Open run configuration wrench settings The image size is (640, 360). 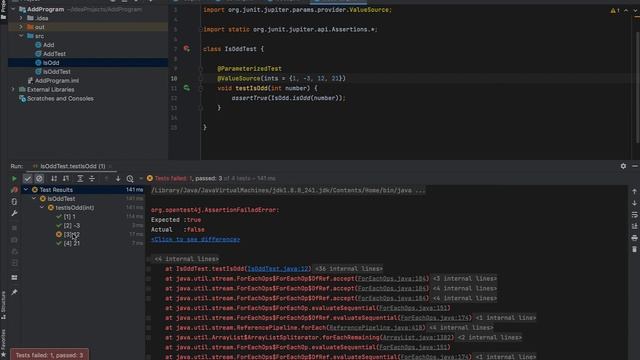pos(14,213)
